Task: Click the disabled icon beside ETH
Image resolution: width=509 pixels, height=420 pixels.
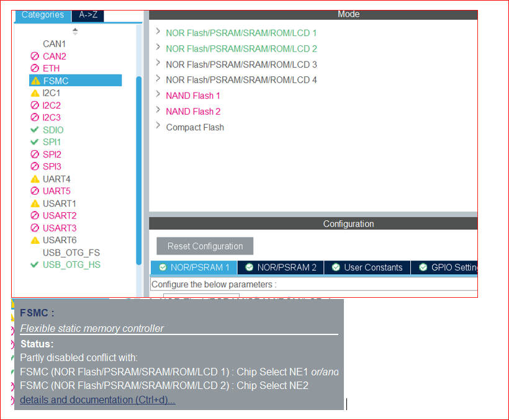Action: point(35,68)
